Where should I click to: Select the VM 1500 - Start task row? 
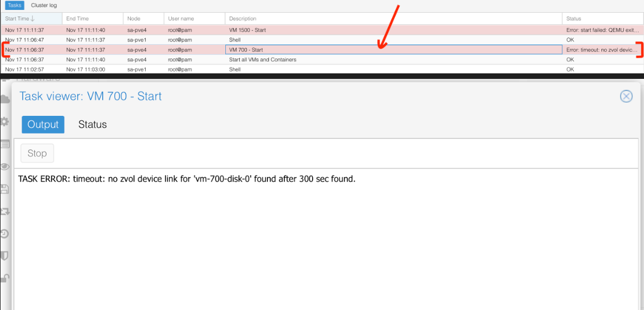tap(322, 30)
